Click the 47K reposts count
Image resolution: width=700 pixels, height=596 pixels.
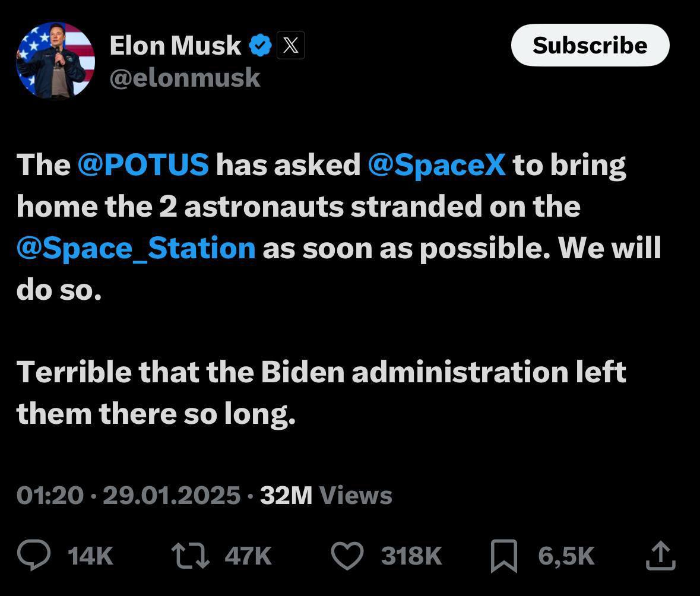(248, 556)
